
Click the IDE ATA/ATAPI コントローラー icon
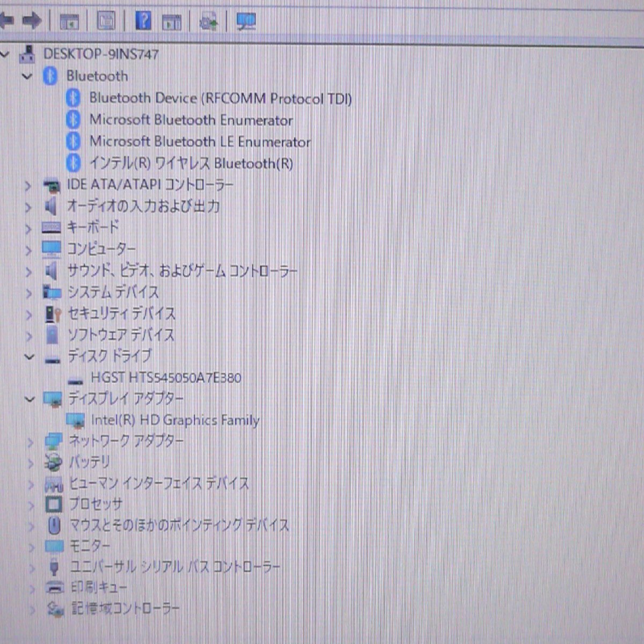pyautogui.click(x=52, y=185)
